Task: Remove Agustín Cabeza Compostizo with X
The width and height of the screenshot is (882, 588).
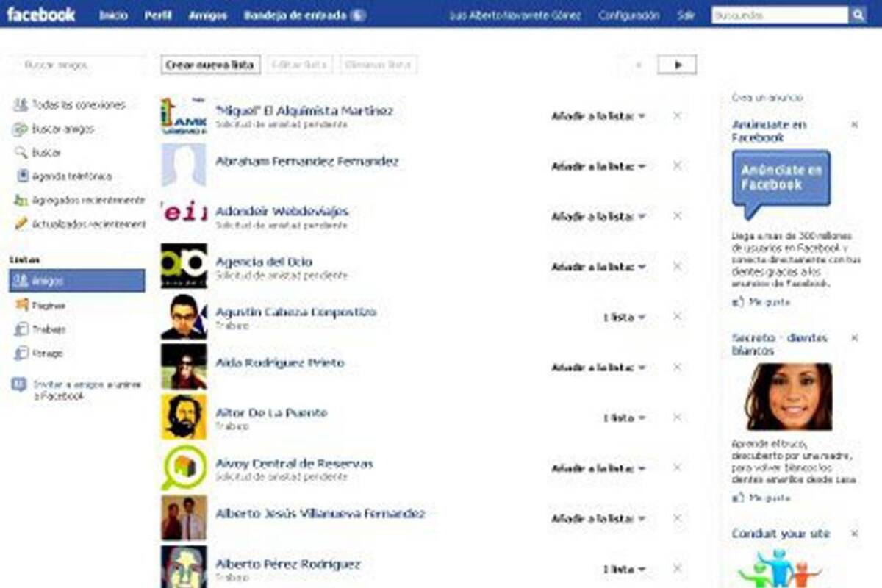Action: click(677, 316)
